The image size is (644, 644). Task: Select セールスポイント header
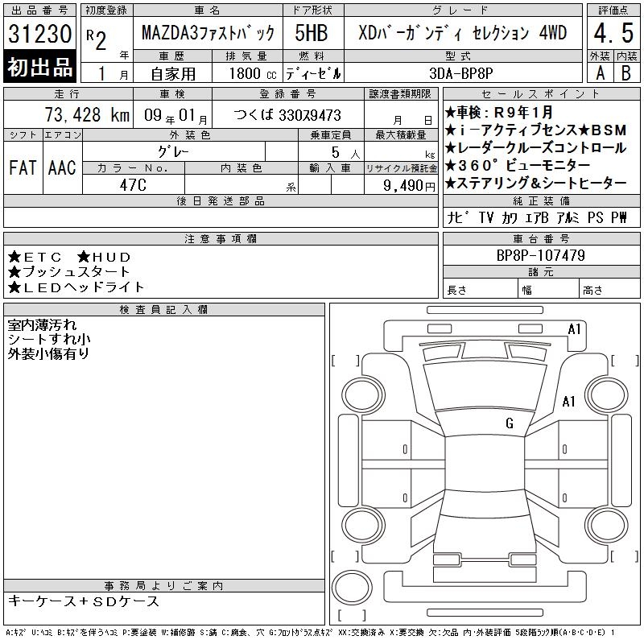point(541,94)
